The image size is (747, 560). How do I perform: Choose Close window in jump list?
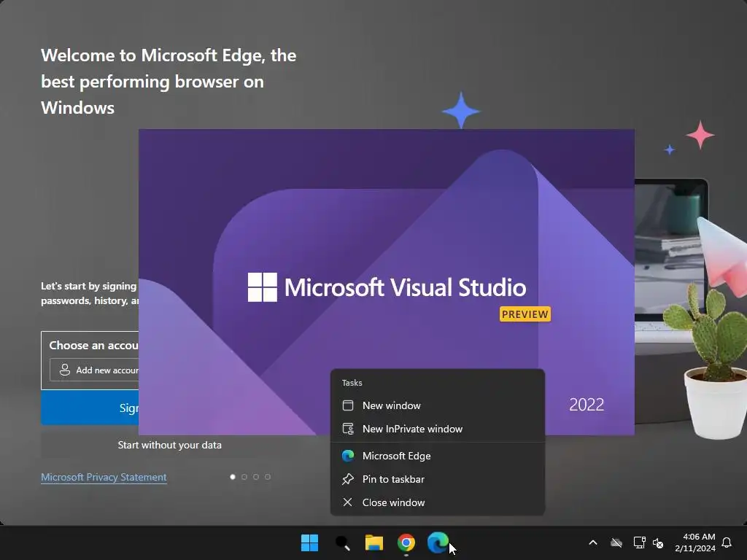point(438,502)
